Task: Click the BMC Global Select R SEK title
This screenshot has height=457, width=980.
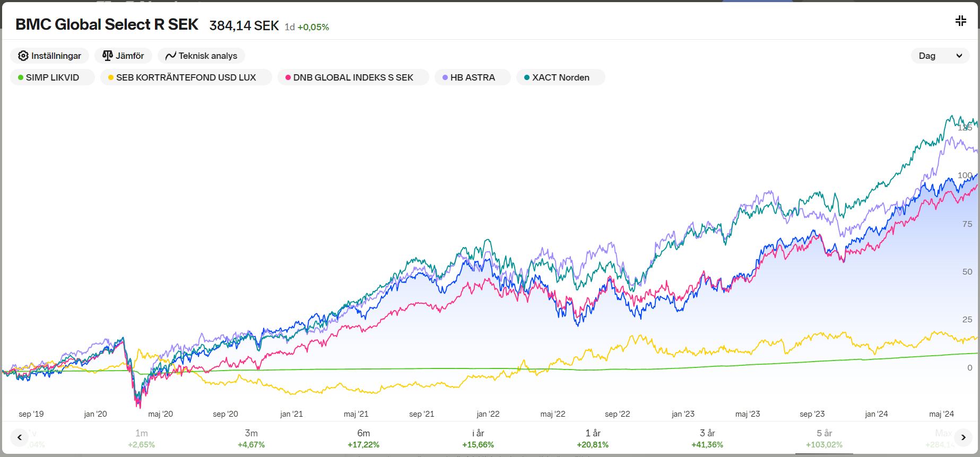Action: [107, 24]
